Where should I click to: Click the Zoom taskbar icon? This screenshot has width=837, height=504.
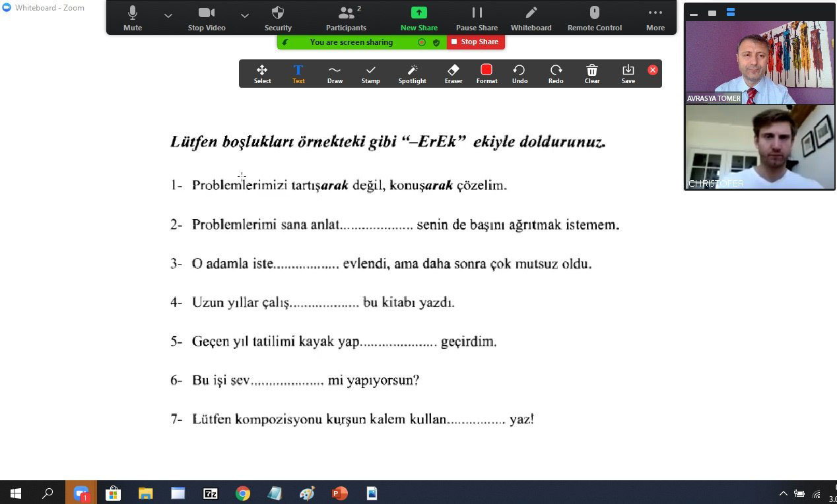pos(81,493)
